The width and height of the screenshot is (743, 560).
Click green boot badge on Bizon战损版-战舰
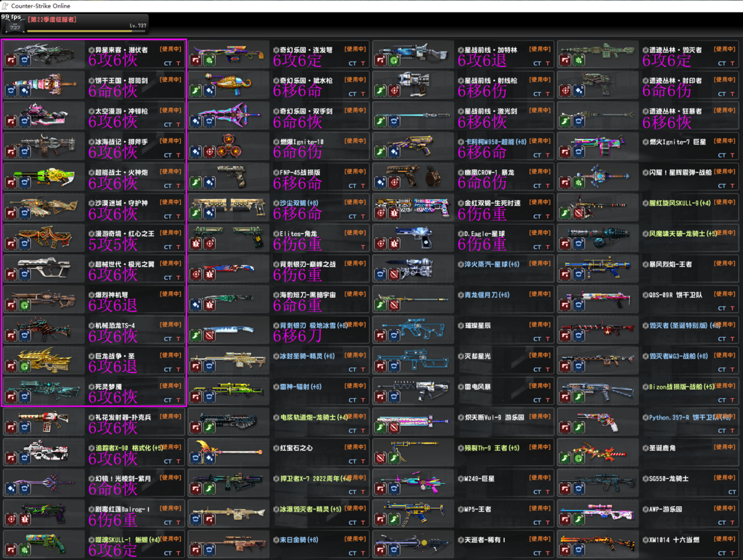pyautogui.click(x=579, y=397)
